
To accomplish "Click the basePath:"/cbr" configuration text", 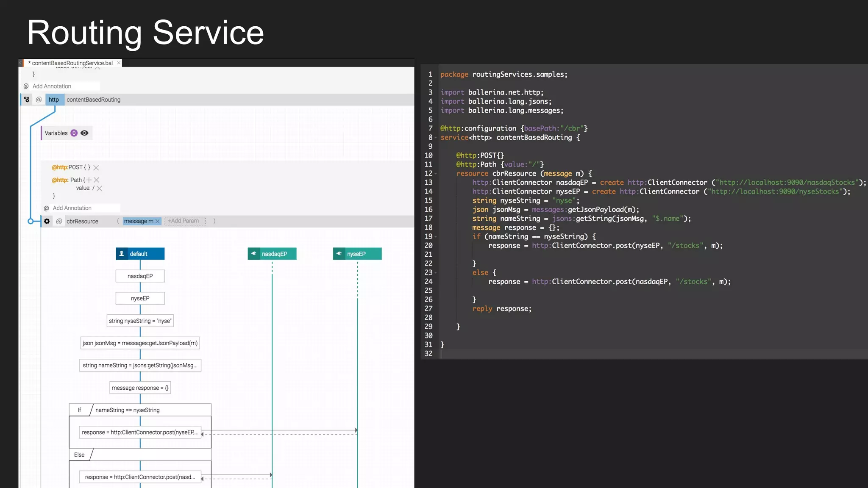I will click(x=554, y=128).
